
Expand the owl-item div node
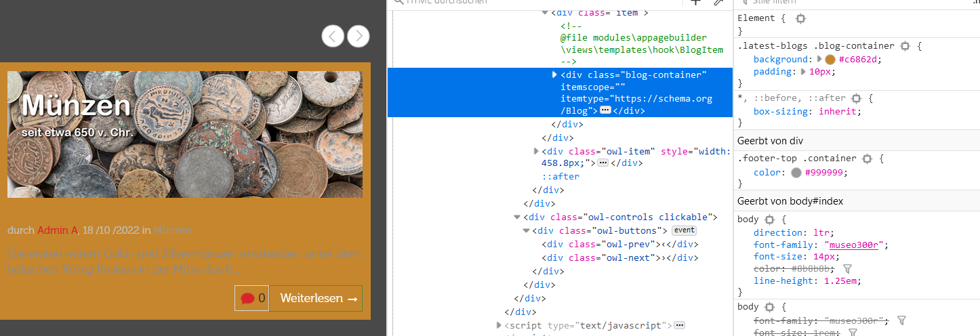tap(536, 151)
